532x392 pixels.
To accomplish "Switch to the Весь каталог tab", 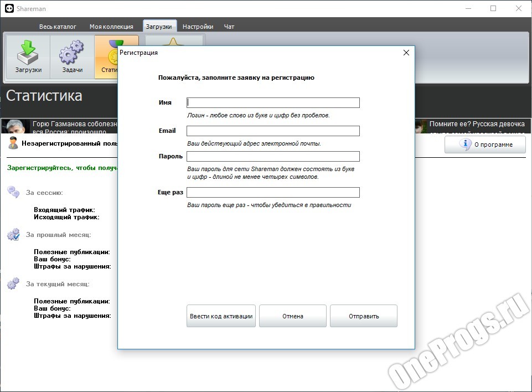I will click(58, 27).
